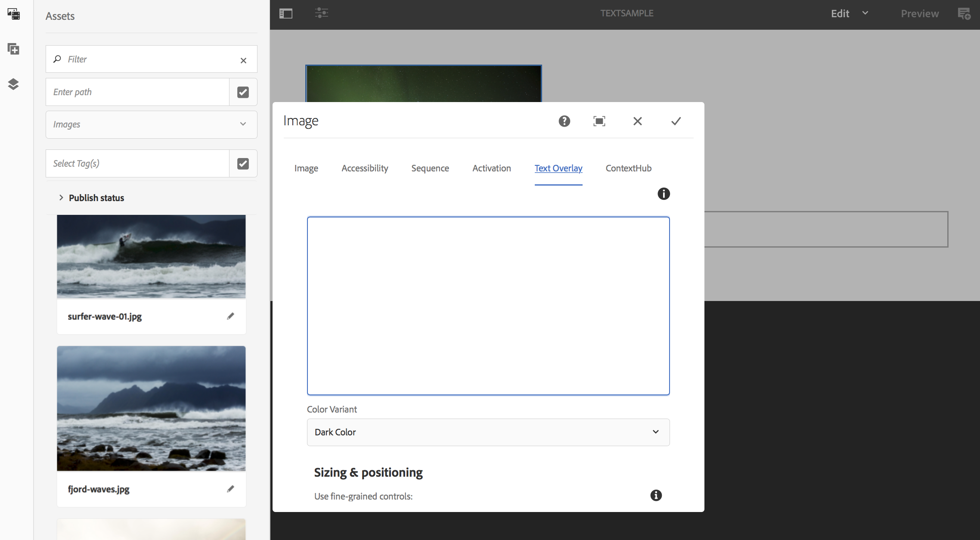Click the info icon beside fine-grained controls
980x540 pixels.
pyautogui.click(x=656, y=495)
